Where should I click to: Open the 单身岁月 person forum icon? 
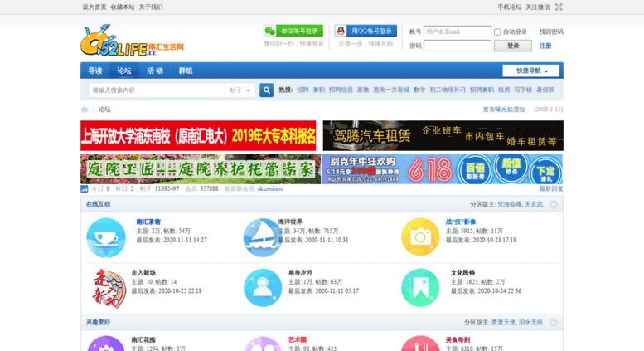263,288
